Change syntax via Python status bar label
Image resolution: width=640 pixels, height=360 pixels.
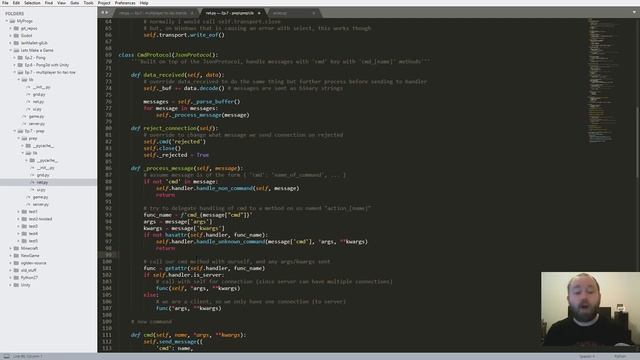coord(620,356)
